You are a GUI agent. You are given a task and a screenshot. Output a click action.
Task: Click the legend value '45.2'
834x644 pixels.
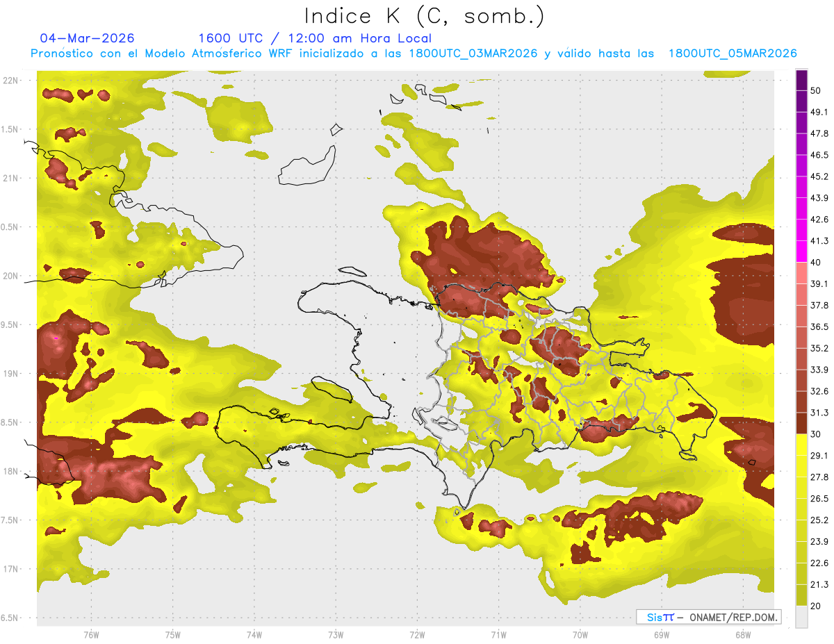pyautogui.click(x=819, y=176)
